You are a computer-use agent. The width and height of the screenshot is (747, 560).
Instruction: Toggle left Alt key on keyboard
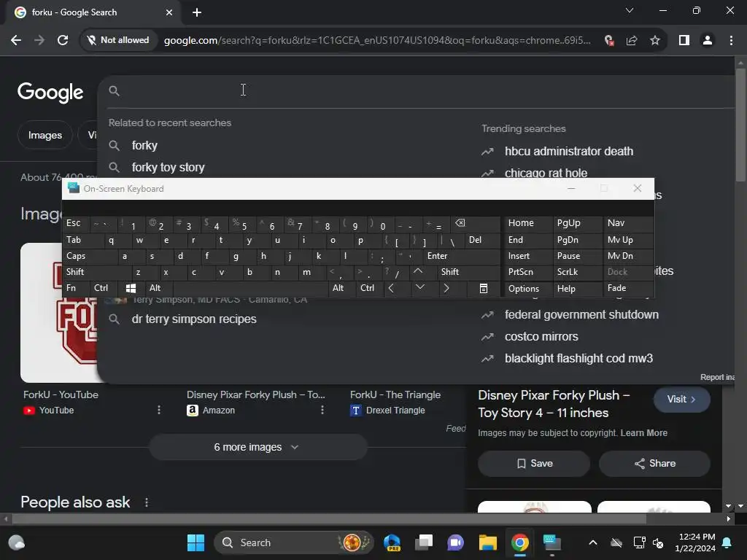(158, 288)
